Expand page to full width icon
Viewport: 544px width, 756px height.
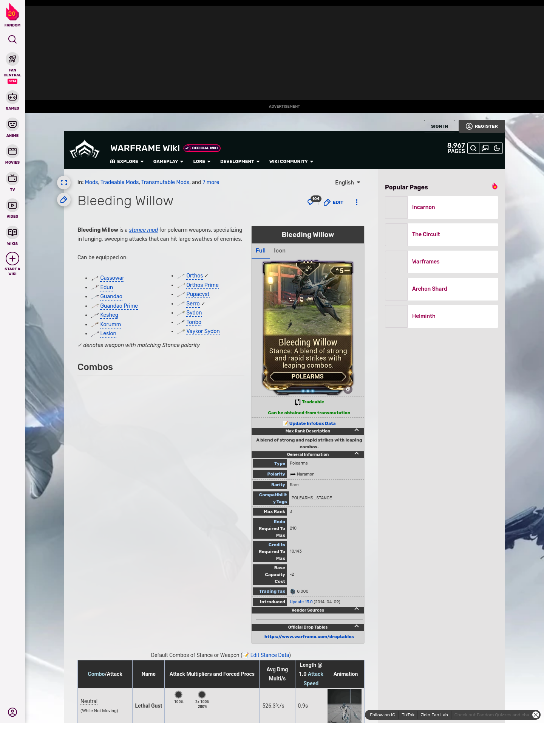tap(64, 183)
